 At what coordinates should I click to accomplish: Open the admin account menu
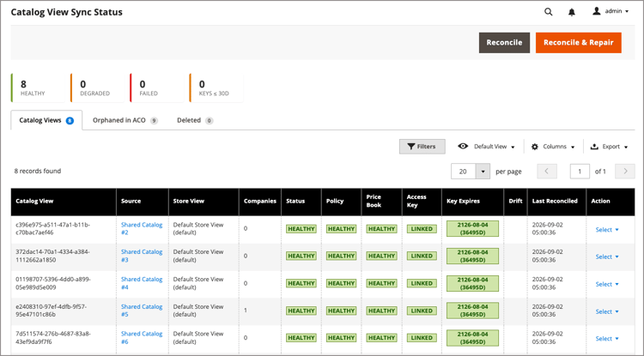click(x=611, y=11)
